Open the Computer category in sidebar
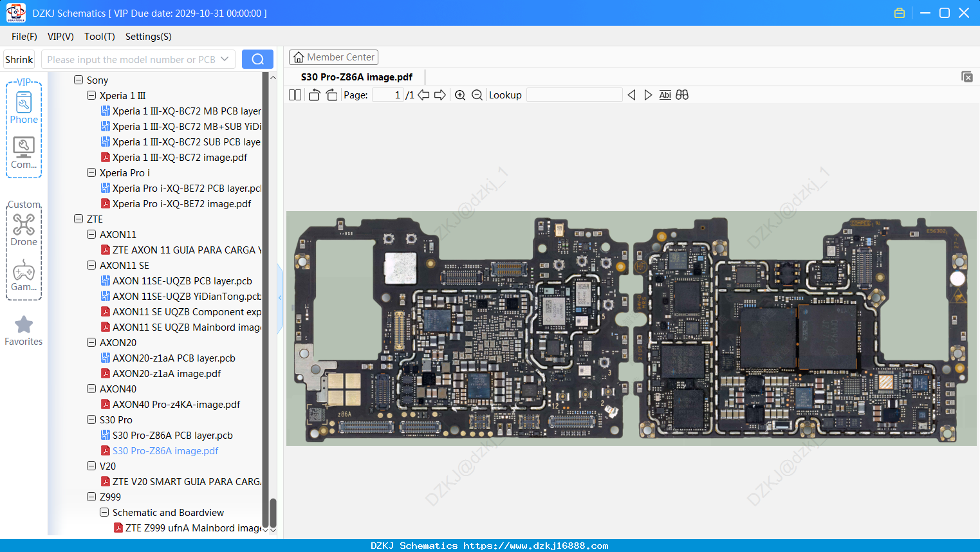Screen dimensions: 980x552 [24, 153]
